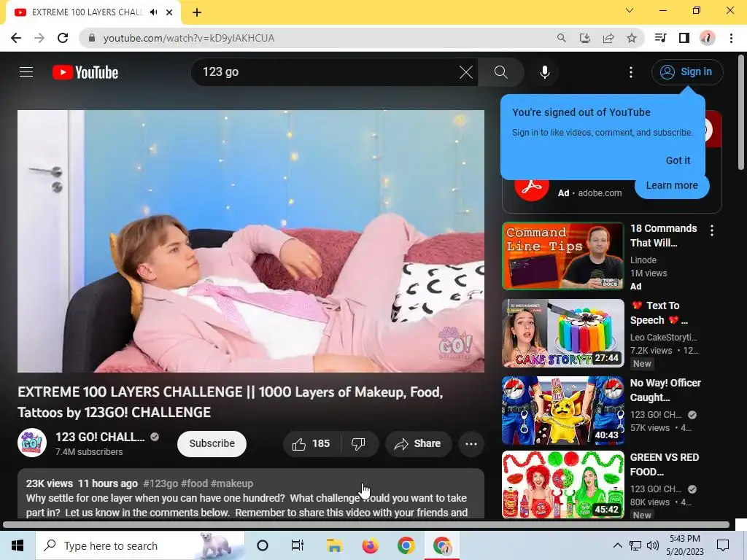The height and width of the screenshot is (560, 747).
Task: Mute the tab via speaker icon
Action: pos(153,12)
